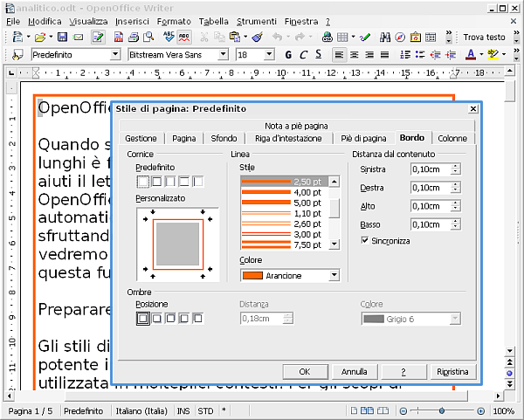Increase Basso distance with up stepper
This screenshot has height=420, width=524.
point(455,221)
